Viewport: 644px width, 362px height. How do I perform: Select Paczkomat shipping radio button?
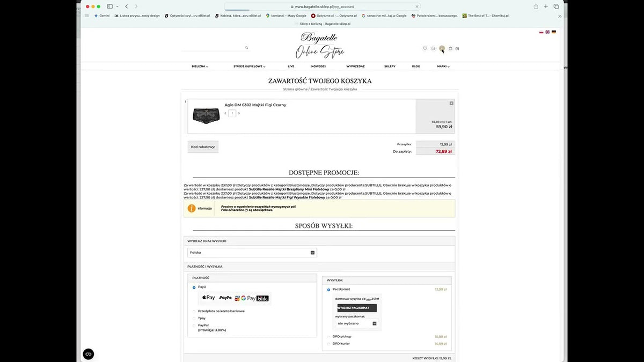329,290
